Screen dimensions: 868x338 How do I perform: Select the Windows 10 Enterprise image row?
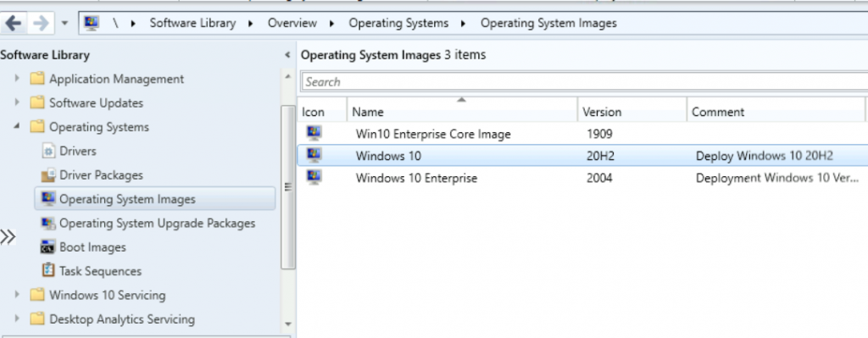pos(582,178)
